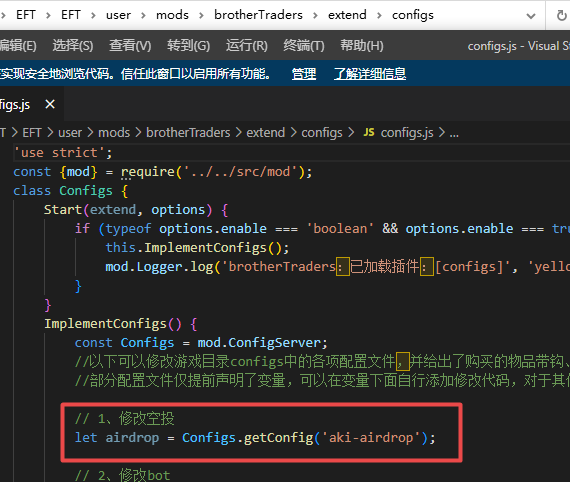The width and height of the screenshot is (570, 482).
Task: Click the '// 2、修改bot' comment
Action: [122, 475]
